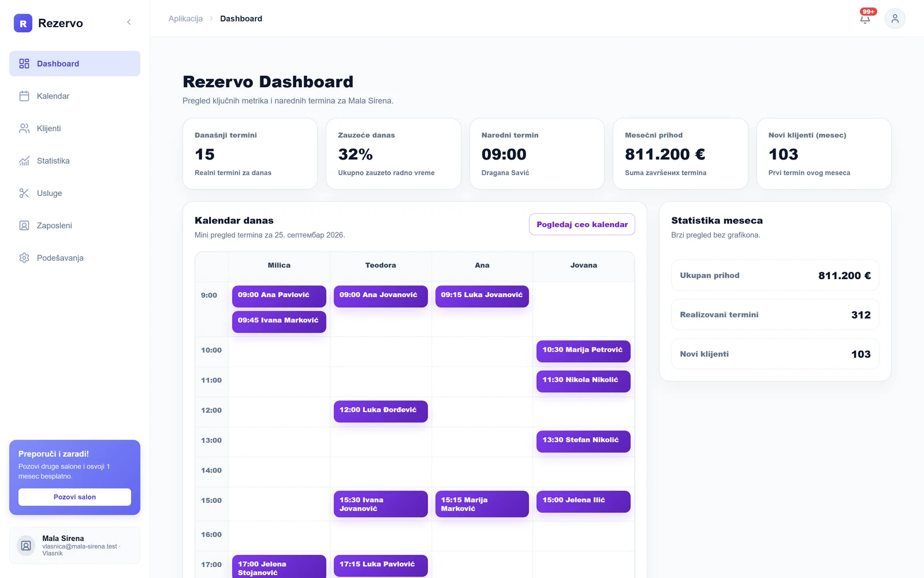Open the Statistika page
This screenshot has height=578, width=924.
tap(74, 161)
